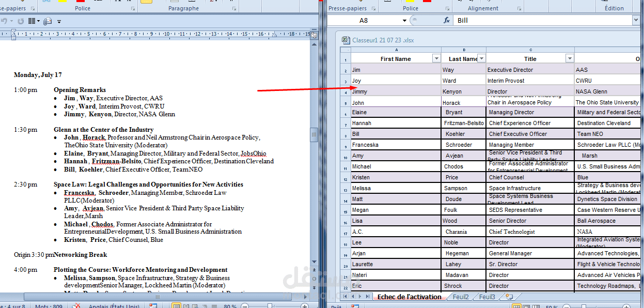Select the Excel column A header
This screenshot has width=644, height=308.
[x=396, y=50]
